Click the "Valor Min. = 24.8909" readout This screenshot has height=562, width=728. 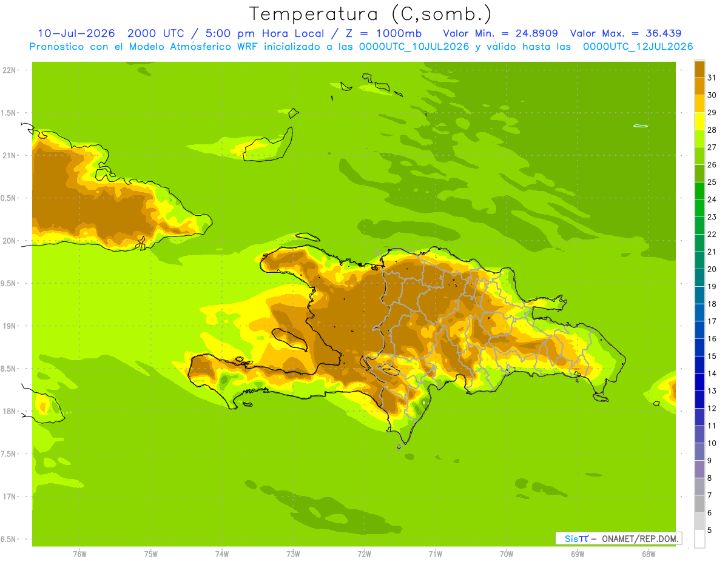click(500, 33)
